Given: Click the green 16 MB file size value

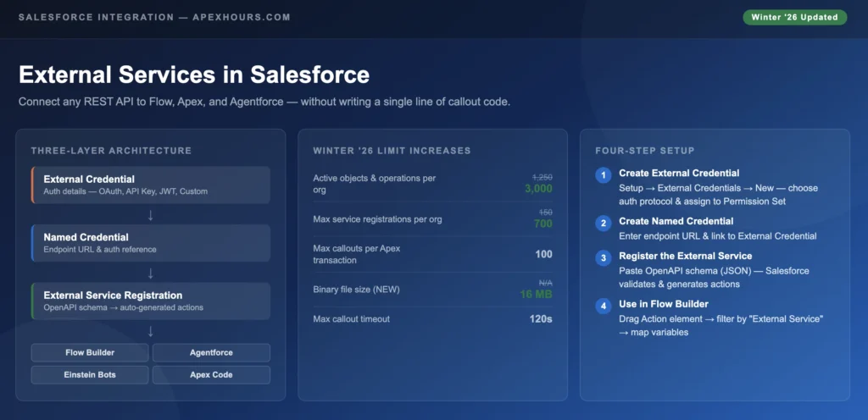Looking at the screenshot, I should [x=537, y=294].
